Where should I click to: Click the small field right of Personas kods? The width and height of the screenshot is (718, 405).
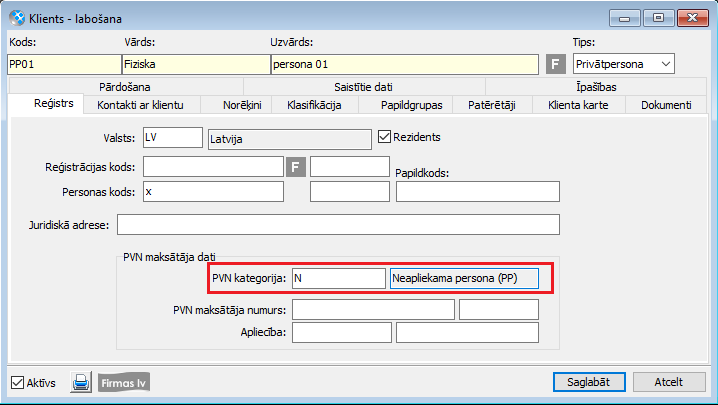(350, 192)
